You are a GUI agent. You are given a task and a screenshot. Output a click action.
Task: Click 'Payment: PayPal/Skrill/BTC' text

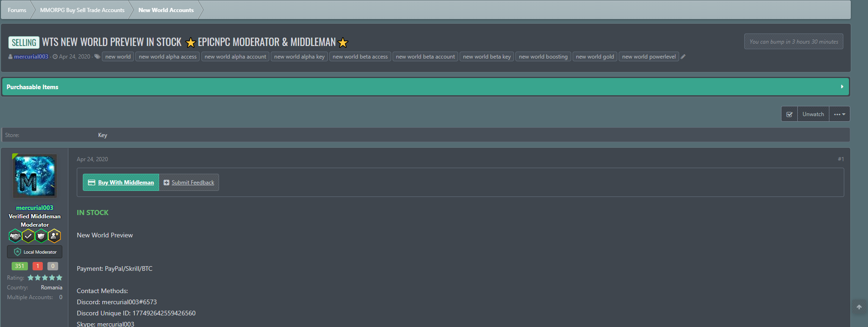(x=114, y=268)
